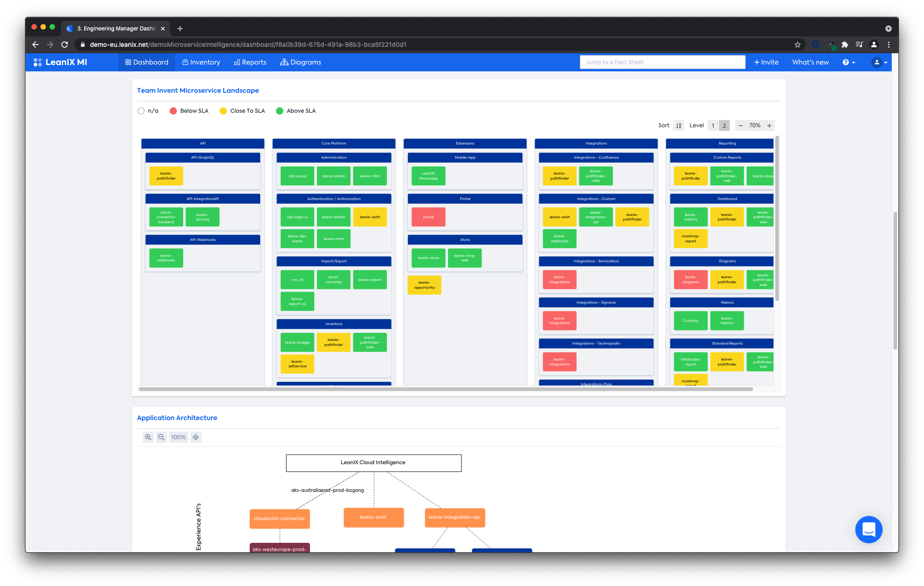The width and height of the screenshot is (924, 586).
Task: Open the help question mark dropdown
Action: (x=849, y=62)
